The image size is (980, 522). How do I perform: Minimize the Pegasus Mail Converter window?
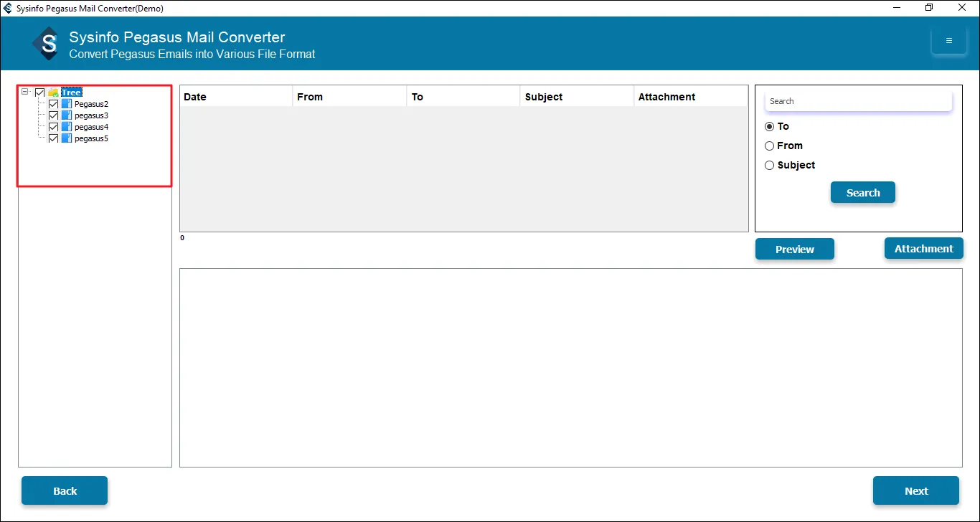[896, 8]
